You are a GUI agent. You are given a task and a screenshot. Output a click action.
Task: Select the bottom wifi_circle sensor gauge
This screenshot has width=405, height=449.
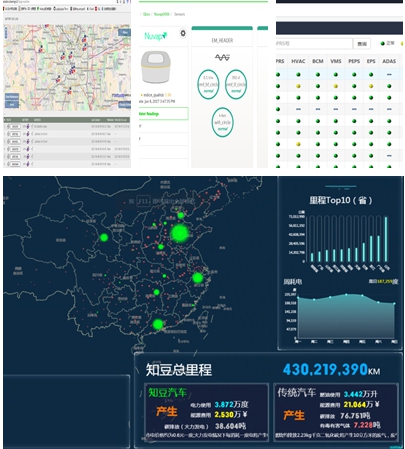point(222,122)
